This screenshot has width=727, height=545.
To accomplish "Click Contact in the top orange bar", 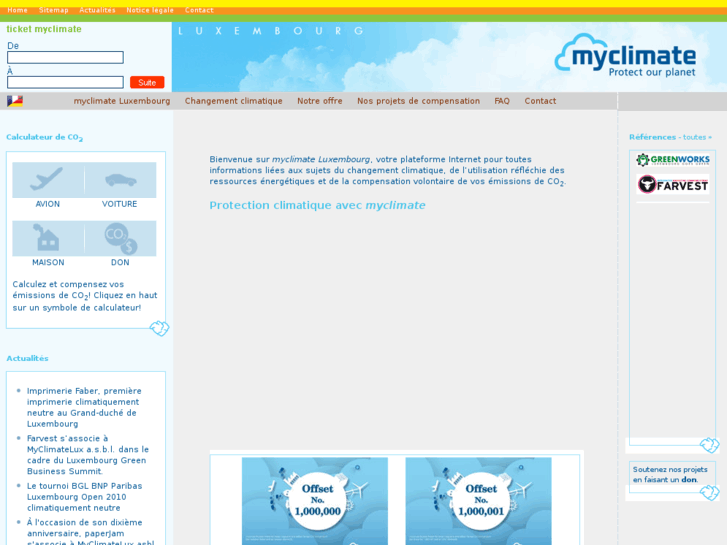I will pyautogui.click(x=199, y=10).
